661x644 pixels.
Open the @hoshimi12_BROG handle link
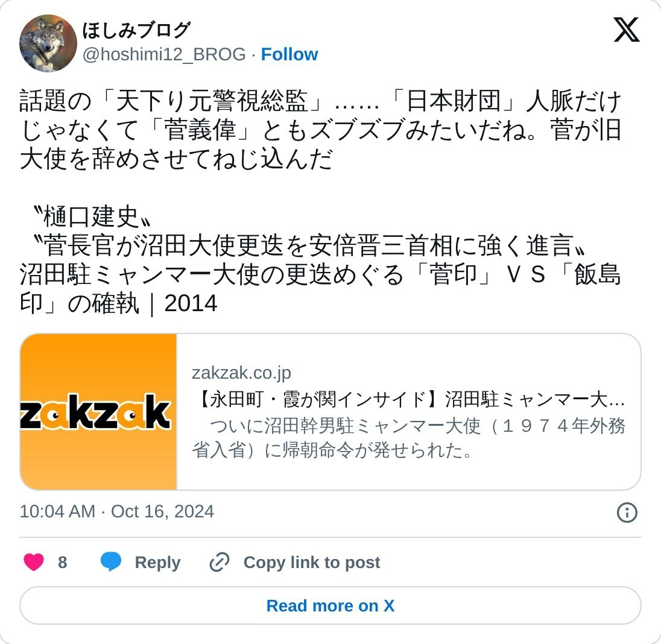[x=164, y=54]
